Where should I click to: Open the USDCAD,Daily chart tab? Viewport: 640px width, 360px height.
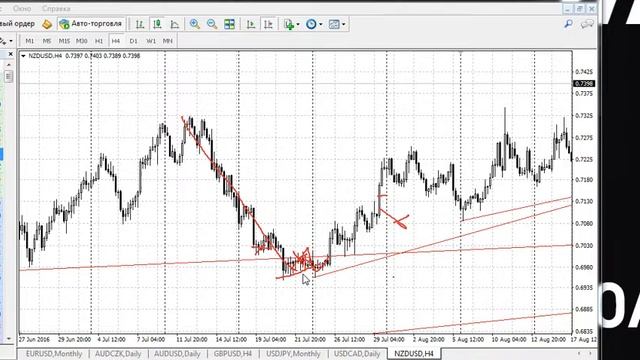pyautogui.click(x=357, y=353)
